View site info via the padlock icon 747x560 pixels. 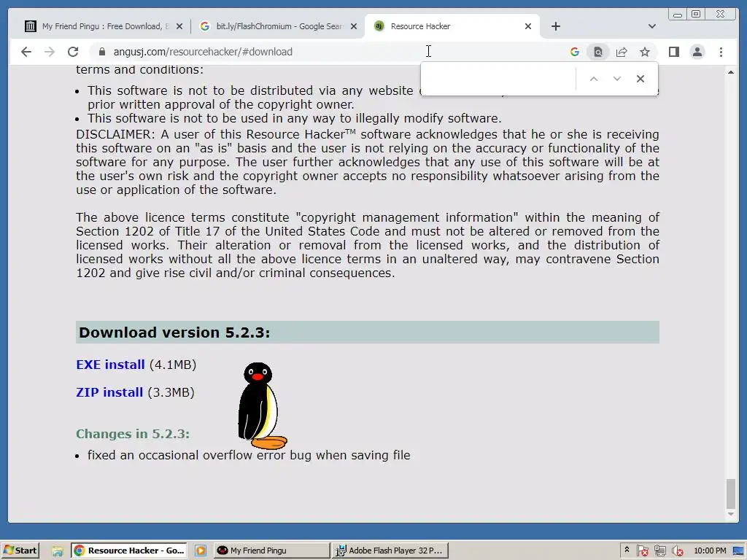[x=101, y=52]
